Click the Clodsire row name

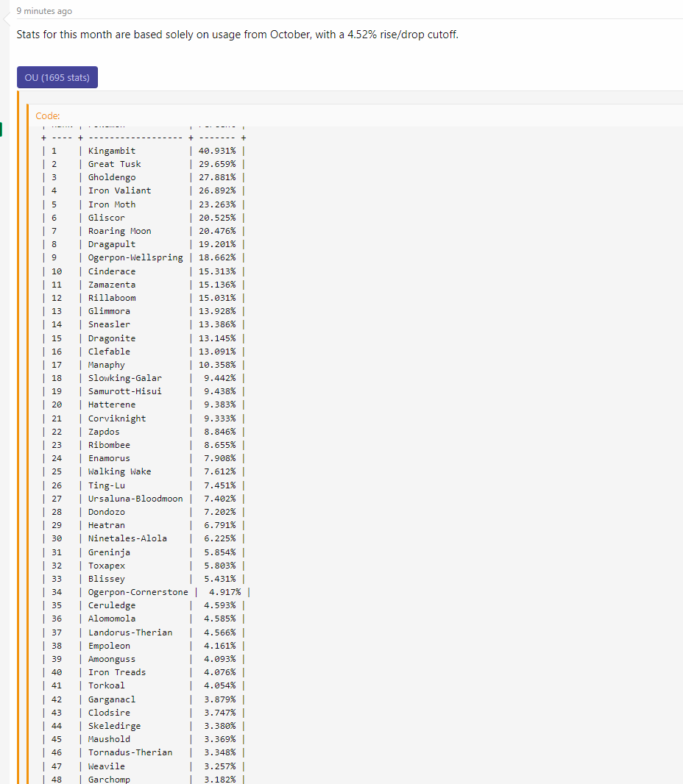point(109,713)
